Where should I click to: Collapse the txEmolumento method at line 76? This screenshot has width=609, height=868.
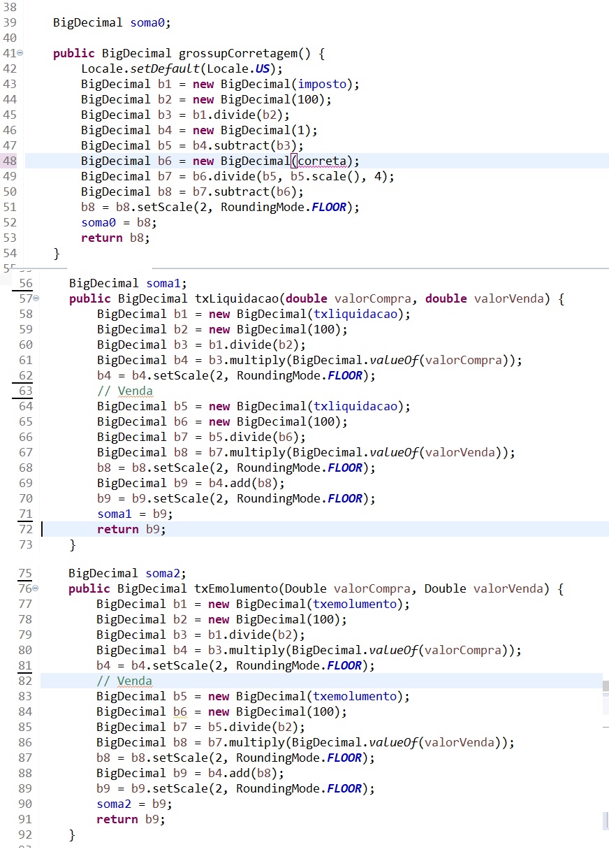click(36, 588)
